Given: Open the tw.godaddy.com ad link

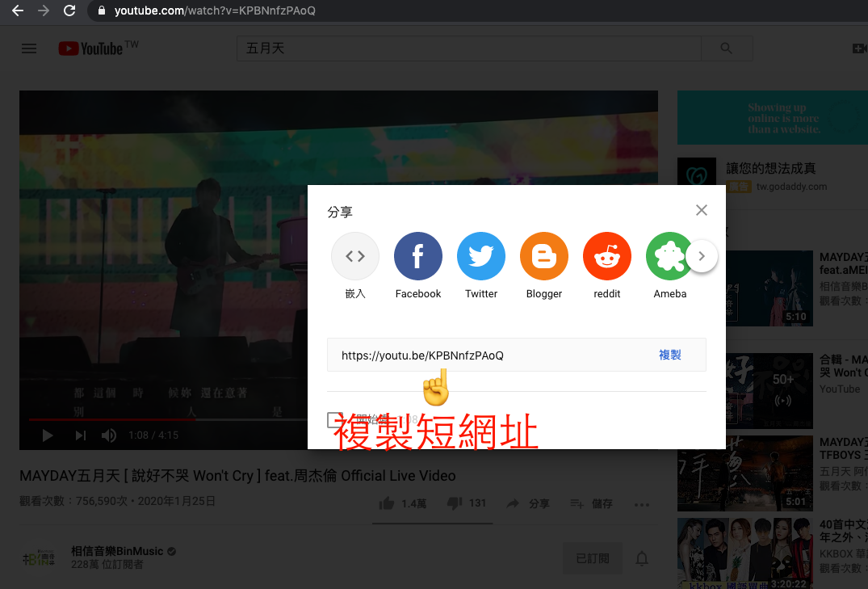Looking at the screenshot, I should coord(791,187).
